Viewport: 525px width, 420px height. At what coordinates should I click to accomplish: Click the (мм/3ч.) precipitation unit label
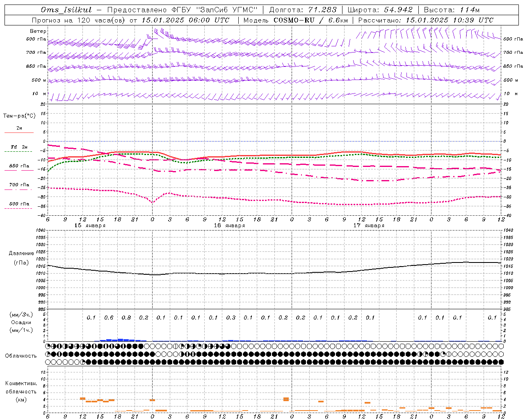21,315
